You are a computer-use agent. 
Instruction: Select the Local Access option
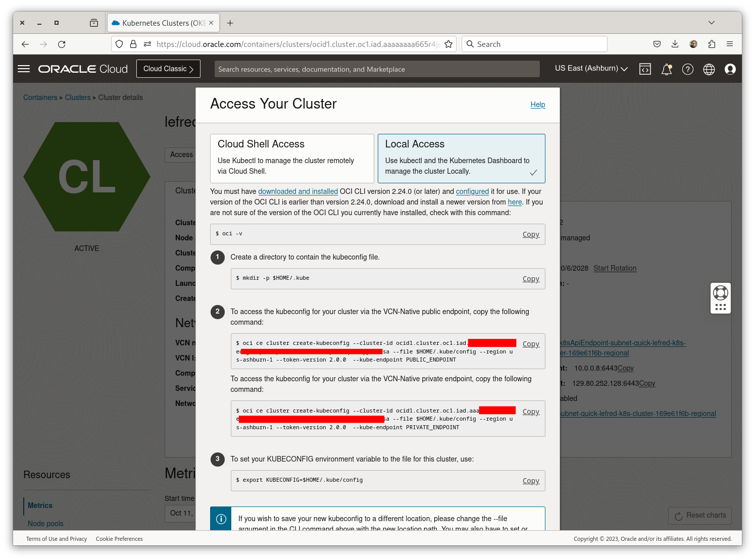point(461,158)
